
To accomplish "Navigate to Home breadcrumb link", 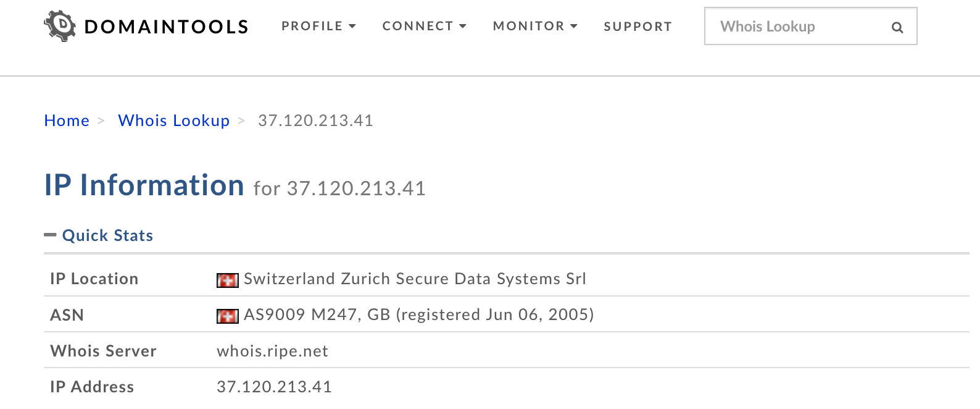I will (67, 120).
